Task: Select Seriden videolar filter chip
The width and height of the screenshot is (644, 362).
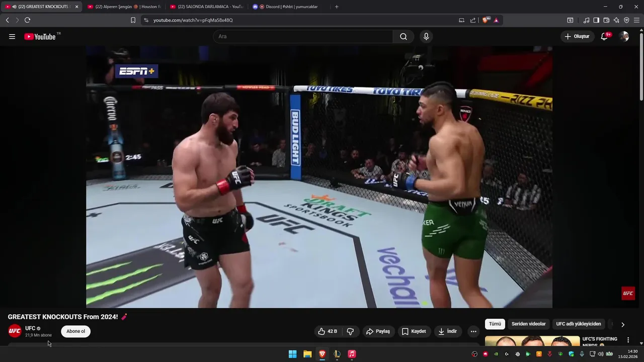Action: pyautogui.click(x=528, y=324)
